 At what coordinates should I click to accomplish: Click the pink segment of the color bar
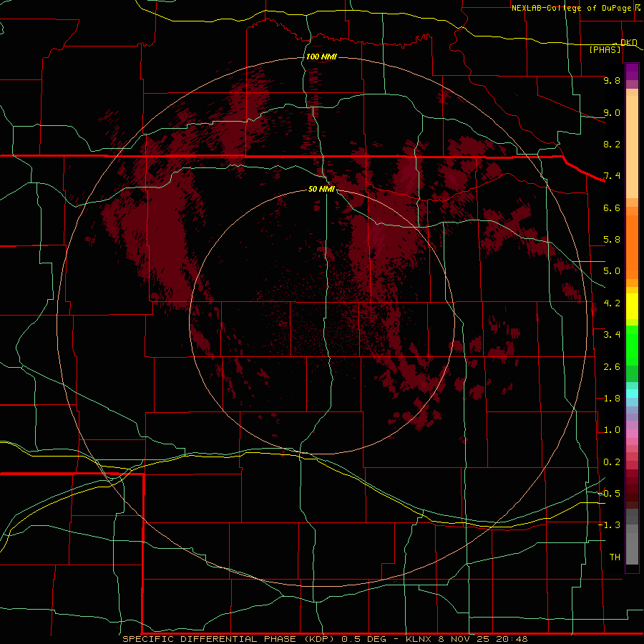tap(632, 434)
